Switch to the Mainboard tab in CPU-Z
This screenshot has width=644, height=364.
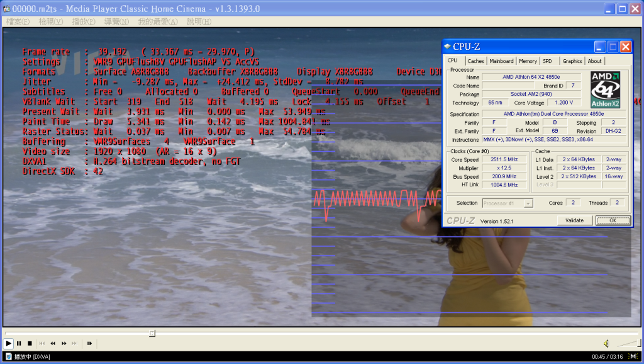pos(501,61)
